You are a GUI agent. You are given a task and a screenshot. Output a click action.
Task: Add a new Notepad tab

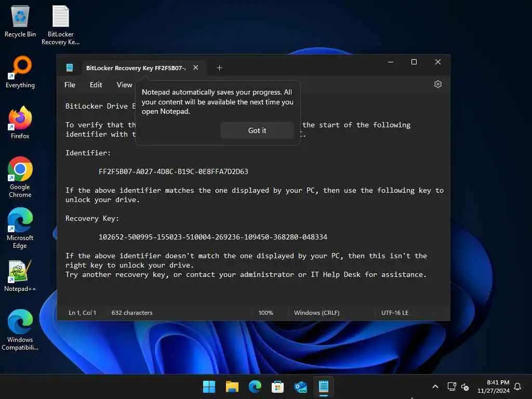[219, 68]
